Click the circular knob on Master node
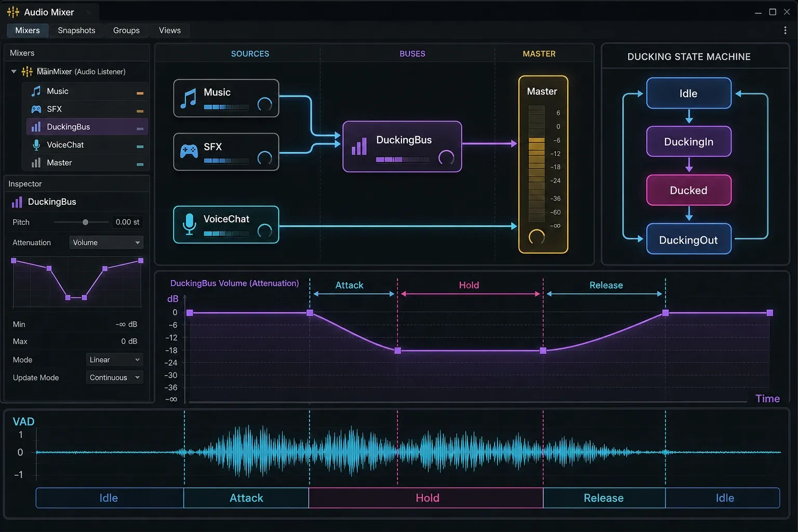798x532 pixels. click(537, 237)
